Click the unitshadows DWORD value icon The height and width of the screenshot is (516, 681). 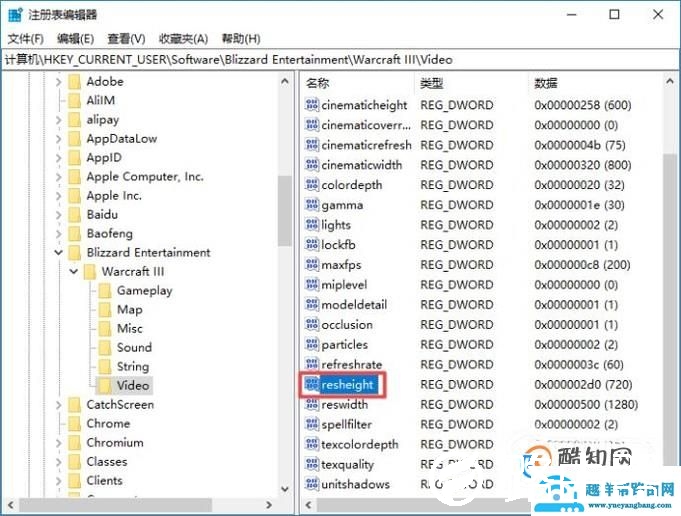pos(312,484)
